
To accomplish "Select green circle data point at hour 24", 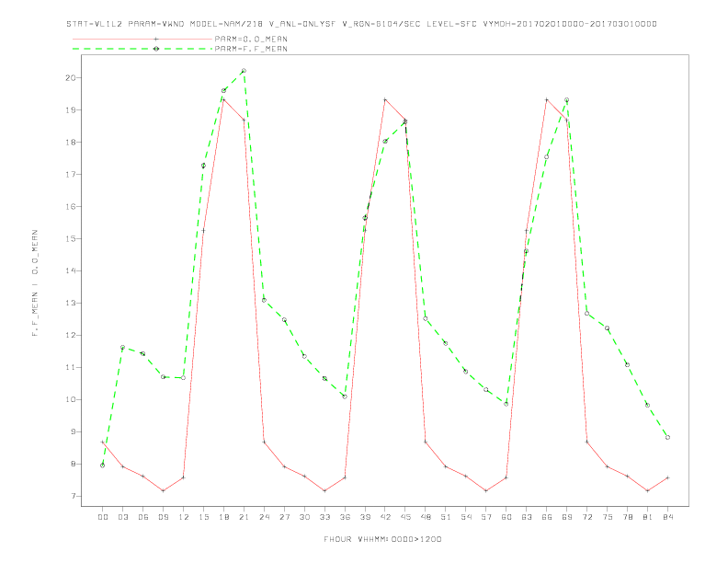I will [264, 300].
